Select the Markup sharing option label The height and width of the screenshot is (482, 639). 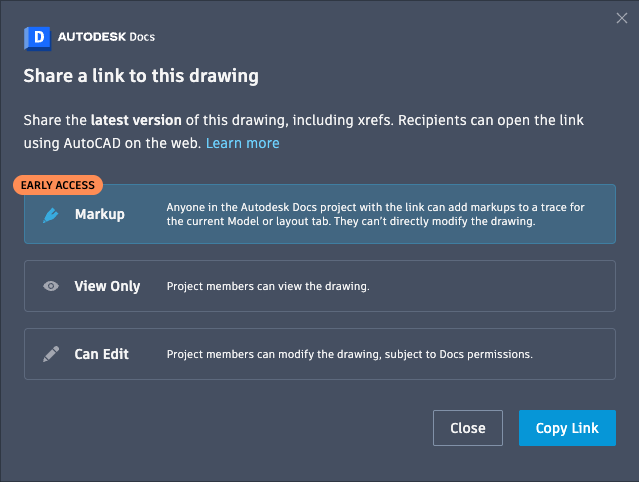coord(99,214)
